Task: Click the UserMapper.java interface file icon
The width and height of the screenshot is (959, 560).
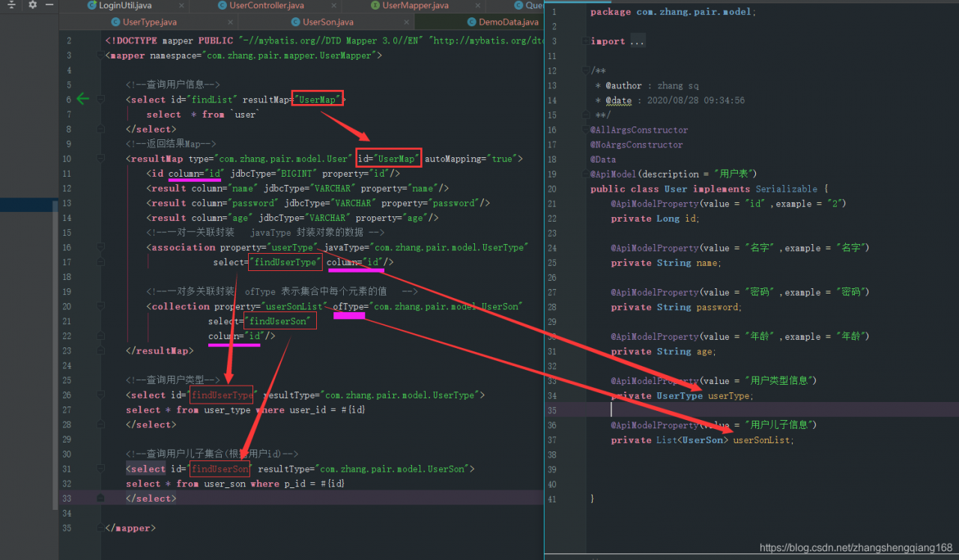Action: coord(375,5)
